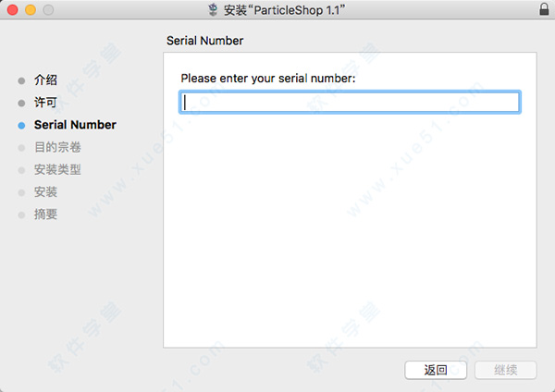Click the blue bullet beside Serial Number step
555x392 pixels.
[x=21, y=125]
